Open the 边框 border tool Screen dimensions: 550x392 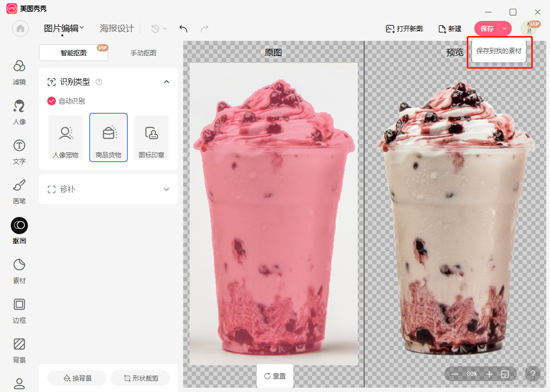(x=19, y=310)
